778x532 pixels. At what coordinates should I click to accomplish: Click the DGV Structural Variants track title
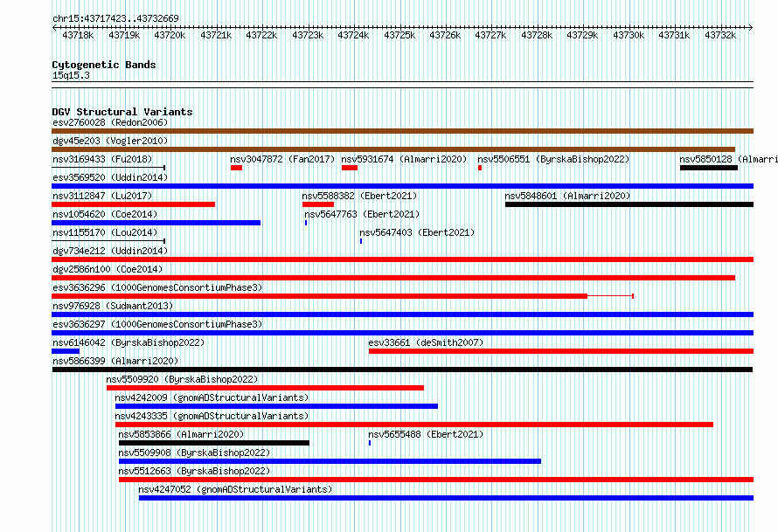click(122, 112)
